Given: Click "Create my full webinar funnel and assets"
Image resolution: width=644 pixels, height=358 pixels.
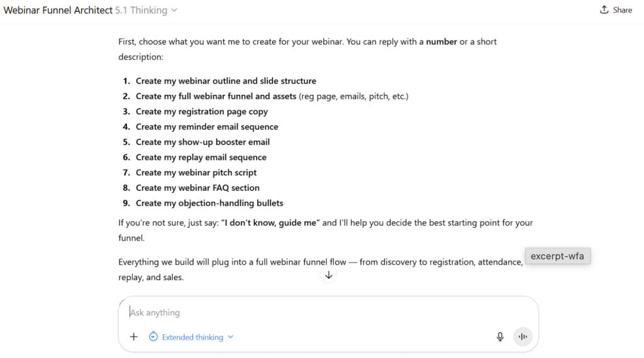Looking at the screenshot, I should (x=216, y=96).
